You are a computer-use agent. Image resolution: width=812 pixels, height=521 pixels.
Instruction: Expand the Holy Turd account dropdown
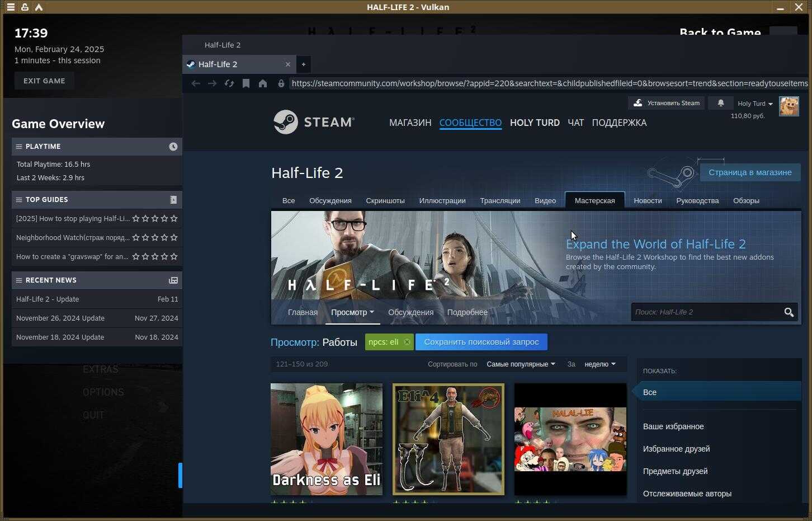(x=755, y=104)
